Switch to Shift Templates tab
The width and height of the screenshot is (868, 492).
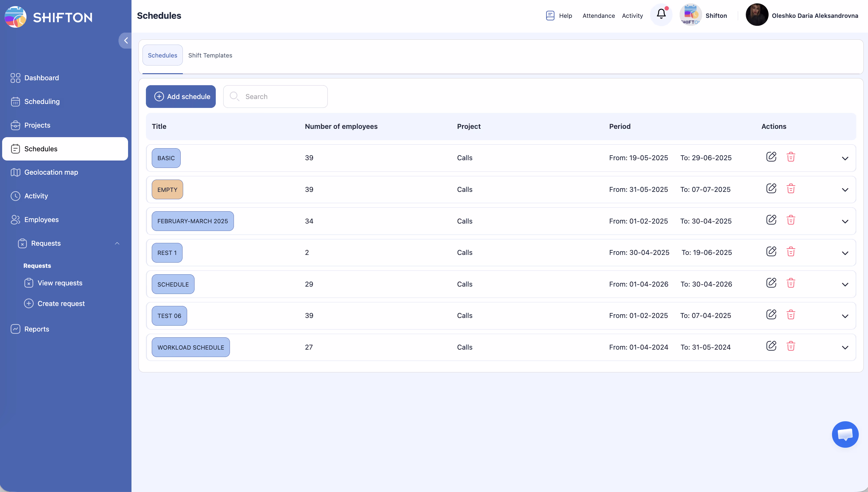click(x=210, y=55)
